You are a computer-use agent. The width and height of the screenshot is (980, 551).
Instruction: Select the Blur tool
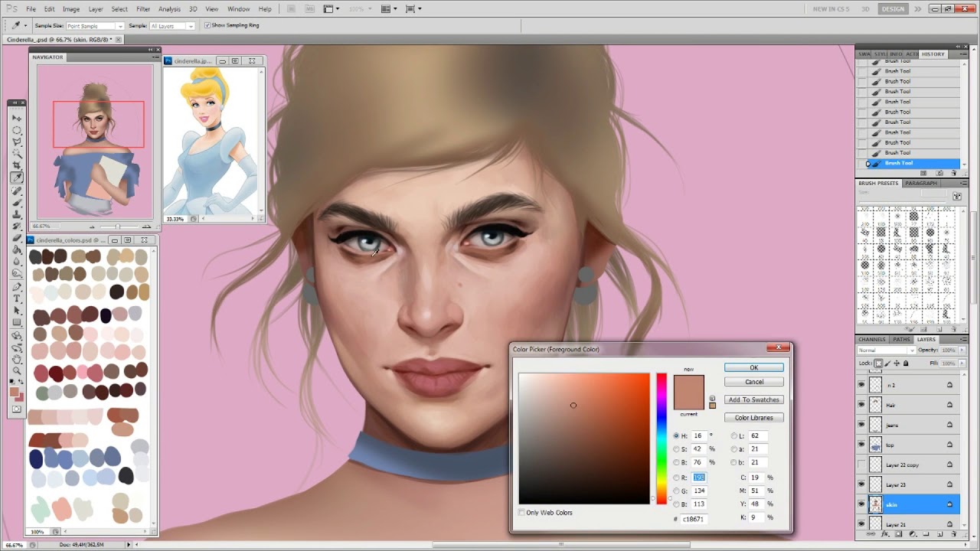click(16, 262)
